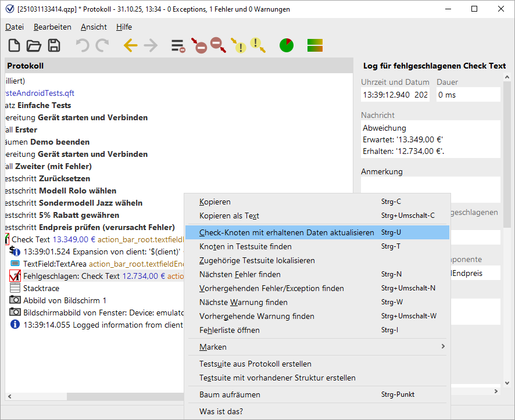Save the protocol with the floppy disk icon
Screen dimensions: 515x420
pyautogui.click(x=53, y=45)
